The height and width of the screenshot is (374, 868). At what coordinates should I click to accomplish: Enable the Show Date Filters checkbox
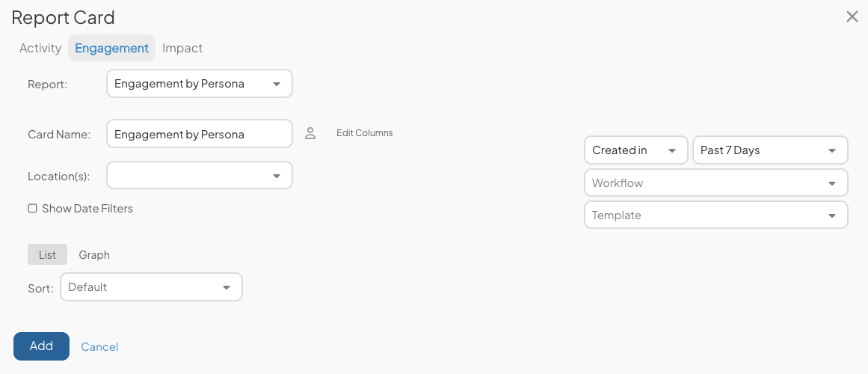point(33,209)
